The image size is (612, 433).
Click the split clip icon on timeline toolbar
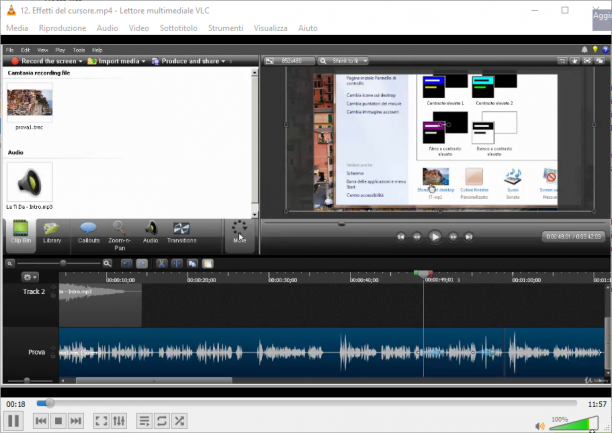177,264
